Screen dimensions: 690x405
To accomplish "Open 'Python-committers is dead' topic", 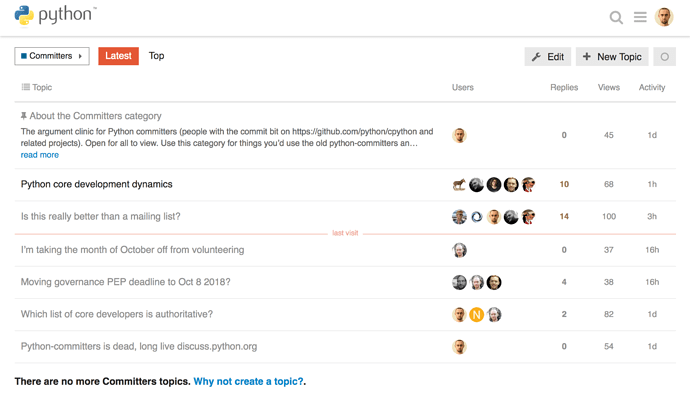I will (x=139, y=346).
